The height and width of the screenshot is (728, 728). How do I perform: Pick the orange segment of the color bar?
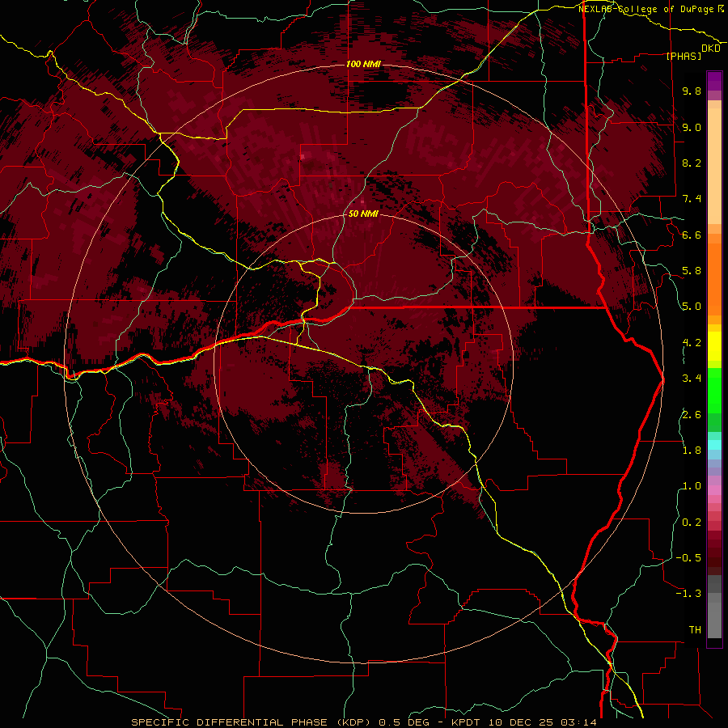pos(714,279)
